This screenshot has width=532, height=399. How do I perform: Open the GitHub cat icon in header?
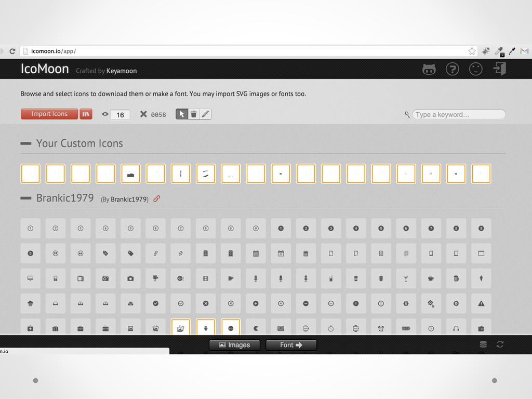coord(429,69)
